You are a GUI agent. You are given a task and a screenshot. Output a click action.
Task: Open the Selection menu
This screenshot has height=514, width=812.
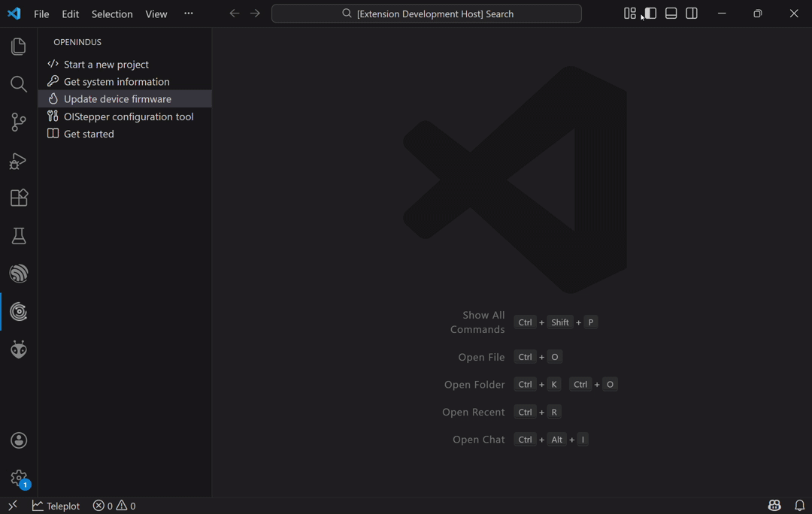[x=112, y=14]
